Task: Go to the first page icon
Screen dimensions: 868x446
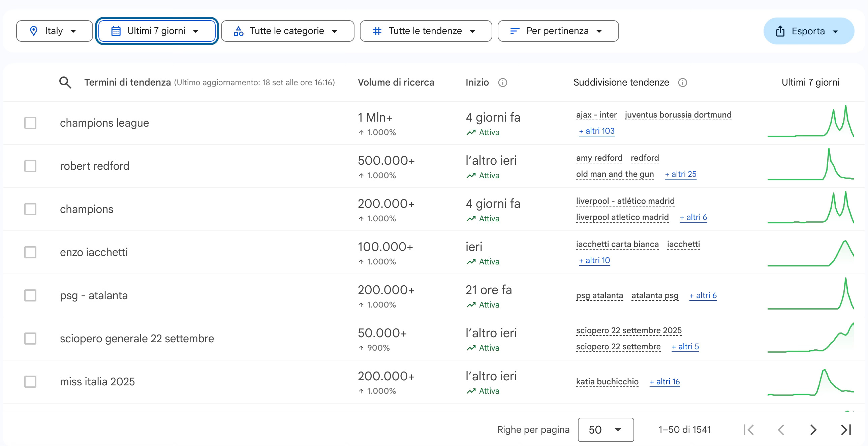Action: click(749, 430)
